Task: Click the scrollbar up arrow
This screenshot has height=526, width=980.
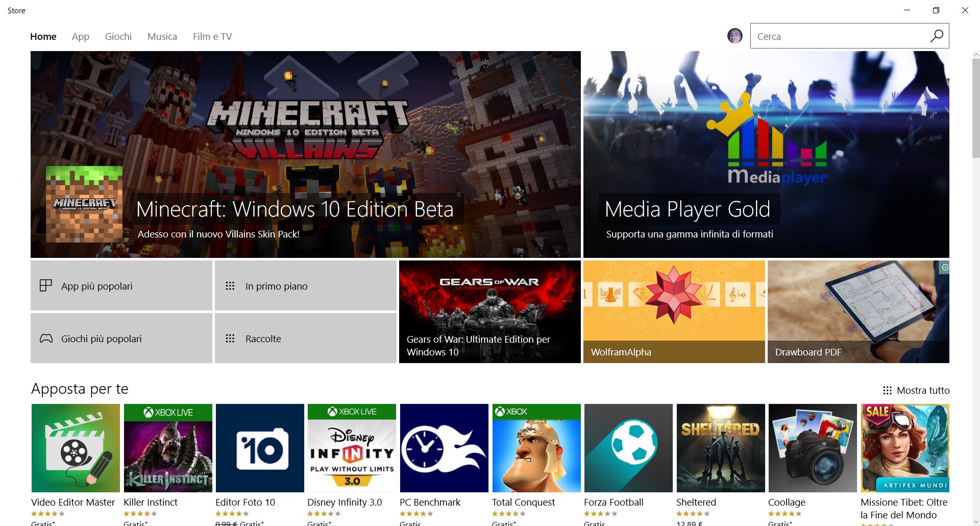Action: click(976, 55)
